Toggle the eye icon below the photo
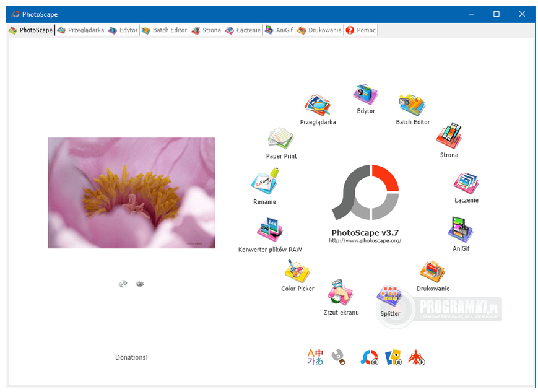 (x=139, y=284)
